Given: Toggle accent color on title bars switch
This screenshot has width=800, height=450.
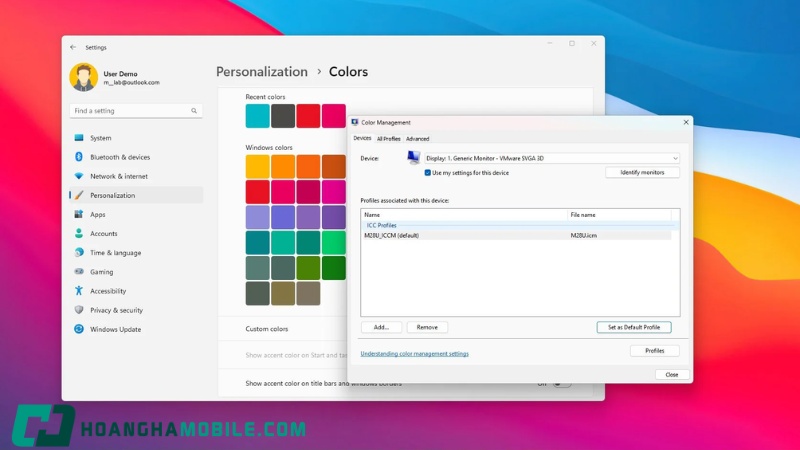Looking at the screenshot, I should (x=561, y=383).
